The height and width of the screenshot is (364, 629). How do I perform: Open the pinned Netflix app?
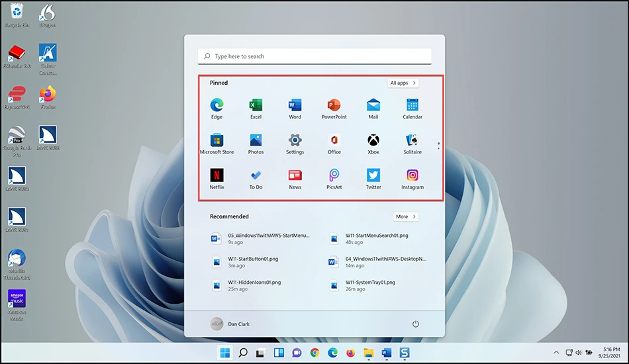click(x=217, y=179)
